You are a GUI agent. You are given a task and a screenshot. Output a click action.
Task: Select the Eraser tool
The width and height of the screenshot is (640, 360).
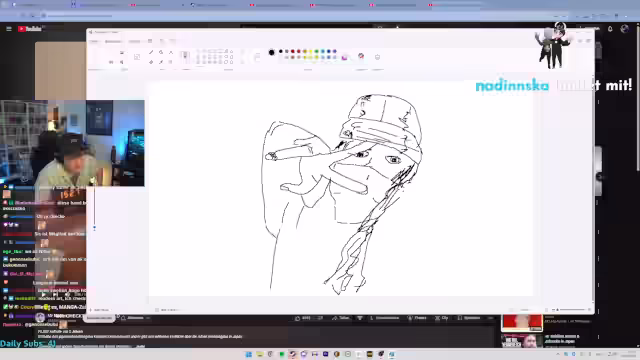(151, 62)
